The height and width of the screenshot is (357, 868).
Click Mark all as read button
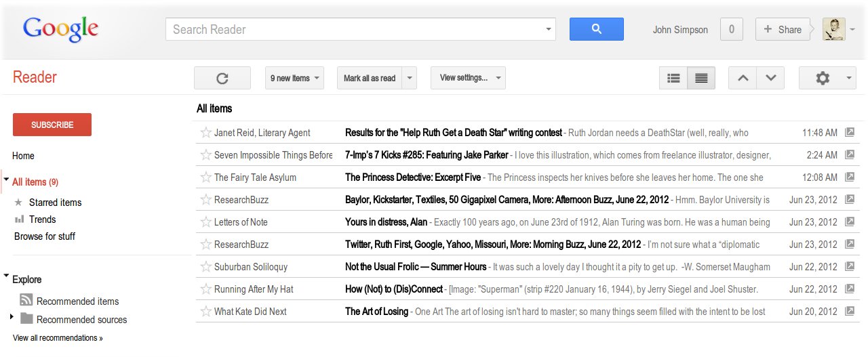coord(370,78)
